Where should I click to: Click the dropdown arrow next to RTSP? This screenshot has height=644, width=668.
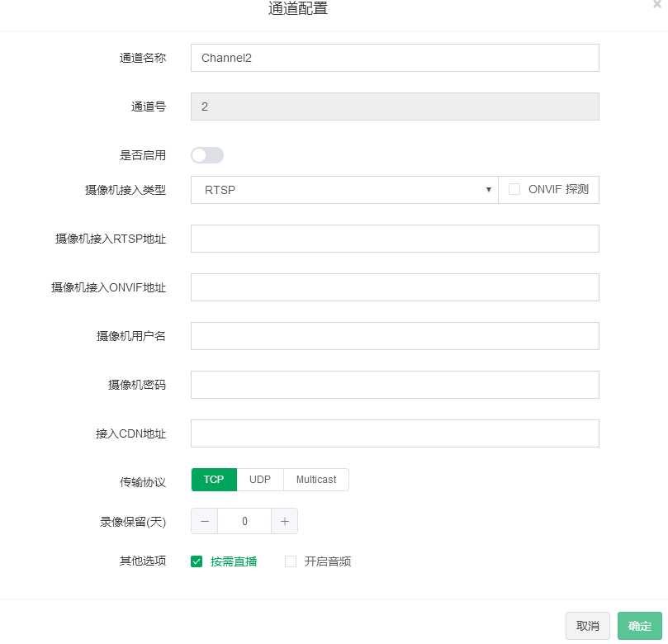coord(489,189)
